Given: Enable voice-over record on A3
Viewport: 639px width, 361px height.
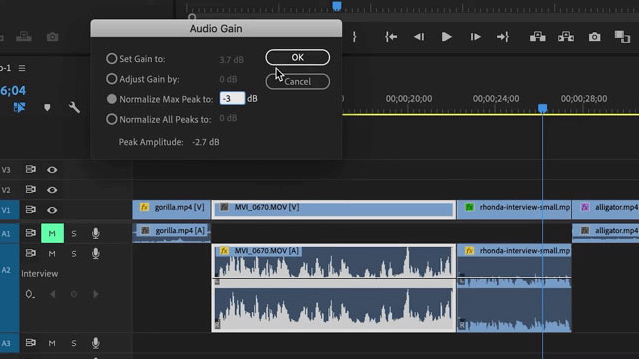Looking at the screenshot, I should coord(95,343).
